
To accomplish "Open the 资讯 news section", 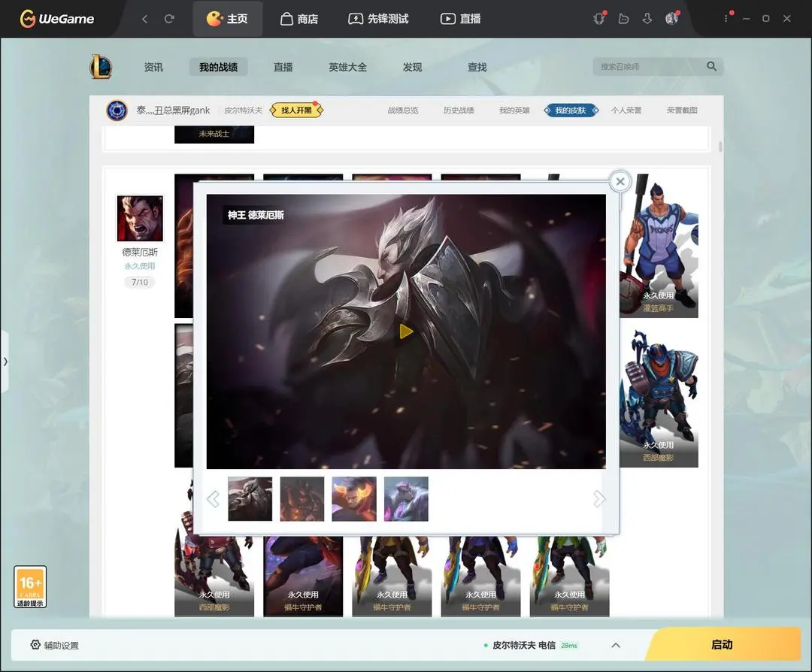I will 153,68.
